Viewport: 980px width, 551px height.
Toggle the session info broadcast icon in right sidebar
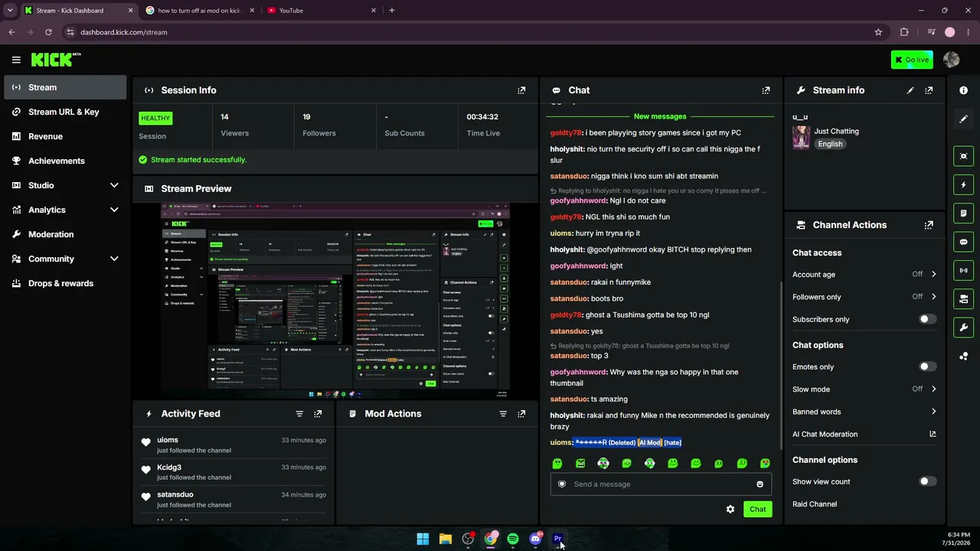coord(963,270)
